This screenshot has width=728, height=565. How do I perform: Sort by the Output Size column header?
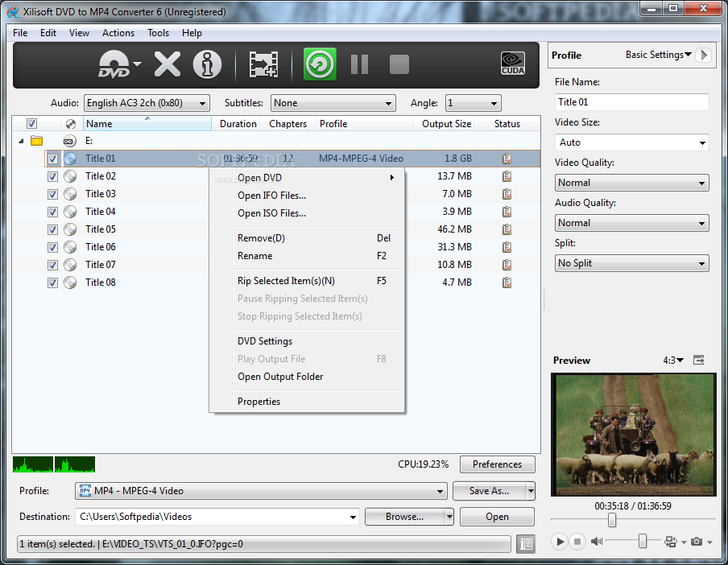click(446, 124)
